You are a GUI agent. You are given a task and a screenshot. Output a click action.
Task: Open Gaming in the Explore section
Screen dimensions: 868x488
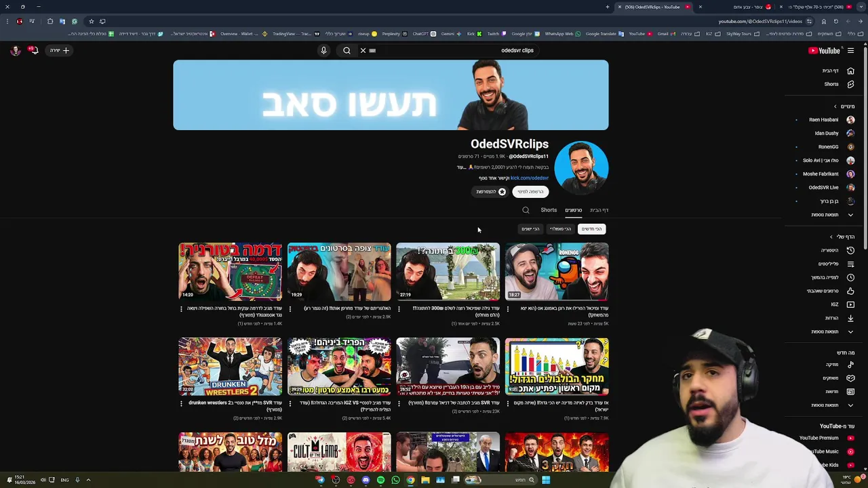[x=838, y=378]
